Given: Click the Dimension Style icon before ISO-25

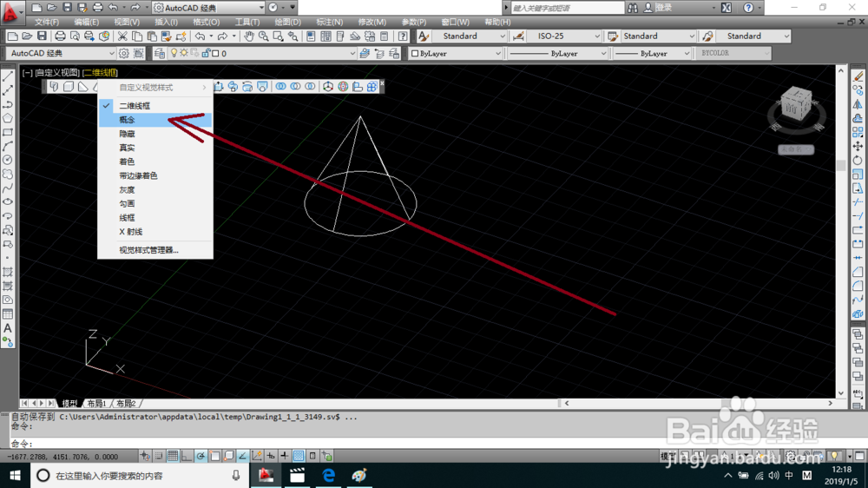Looking at the screenshot, I should [x=518, y=36].
